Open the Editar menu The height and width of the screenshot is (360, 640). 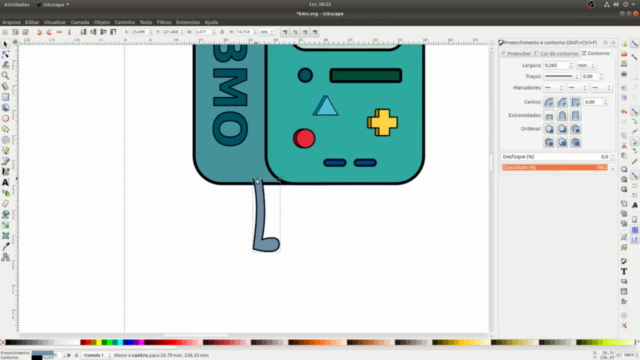[x=32, y=22]
